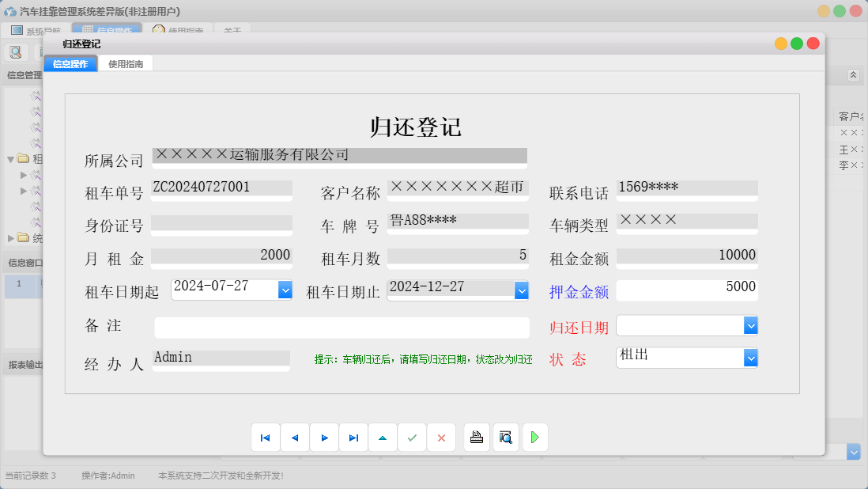Image resolution: width=868 pixels, height=489 pixels.
Task: Go to previous record with the back arrow icon
Action: tap(295, 437)
